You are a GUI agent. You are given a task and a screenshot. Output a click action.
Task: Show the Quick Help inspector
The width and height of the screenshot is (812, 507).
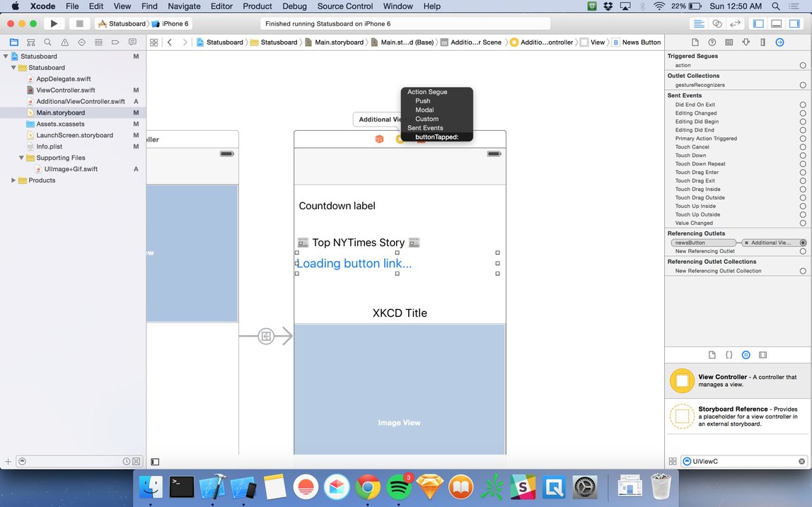pos(712,42)
